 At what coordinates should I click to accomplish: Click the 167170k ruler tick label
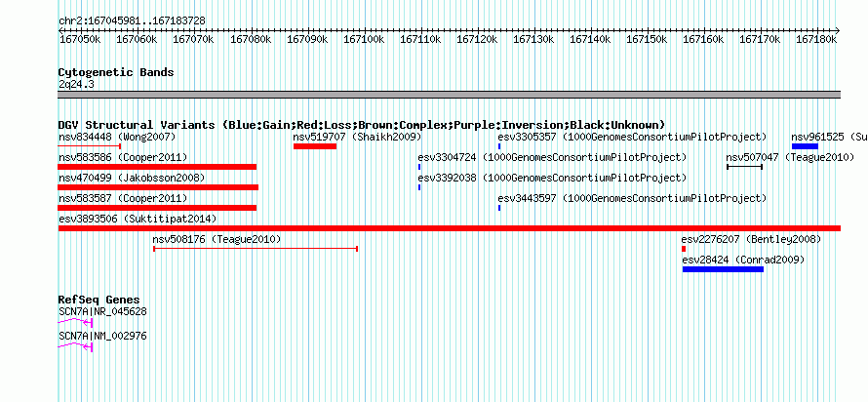point(761,40)
